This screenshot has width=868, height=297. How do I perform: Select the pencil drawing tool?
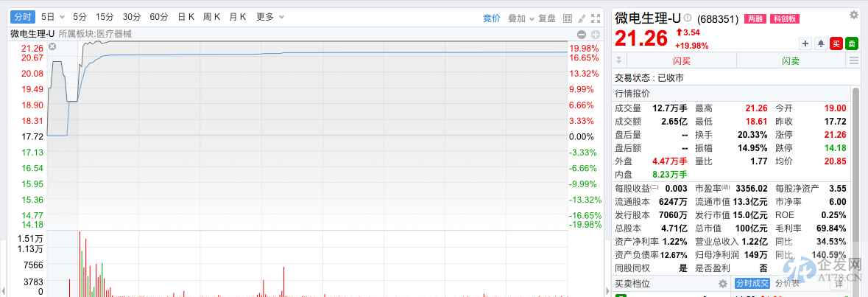pyautogui.click(x=582, y=17)
